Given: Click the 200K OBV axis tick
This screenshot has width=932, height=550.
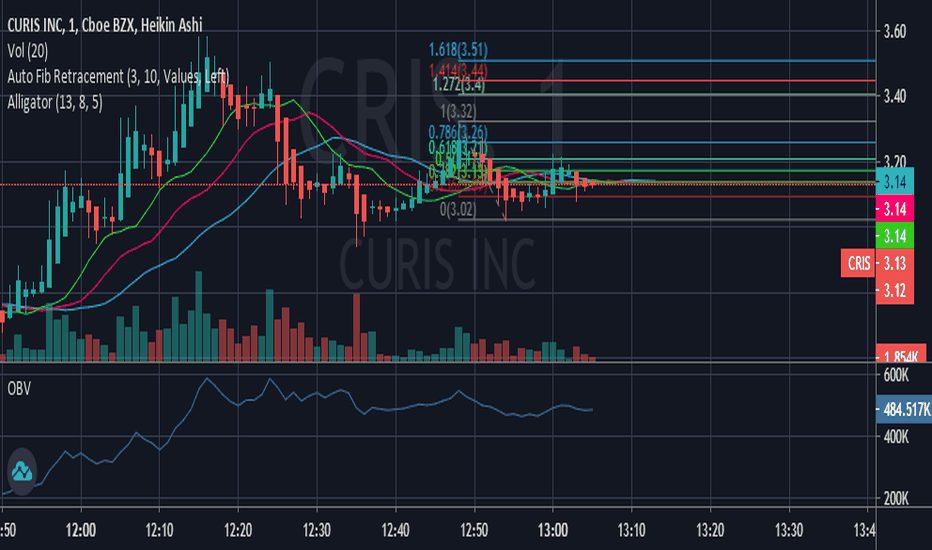Looking at the screenshot, I should click(896, 499).
